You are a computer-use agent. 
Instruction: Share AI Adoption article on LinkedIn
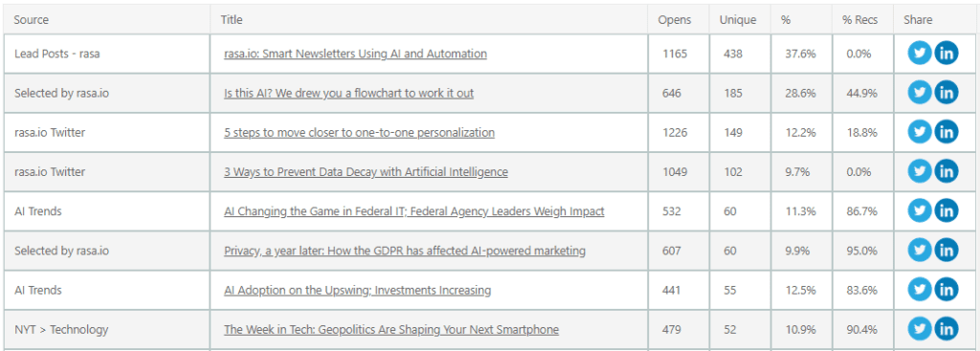click(x=947, y=290)
